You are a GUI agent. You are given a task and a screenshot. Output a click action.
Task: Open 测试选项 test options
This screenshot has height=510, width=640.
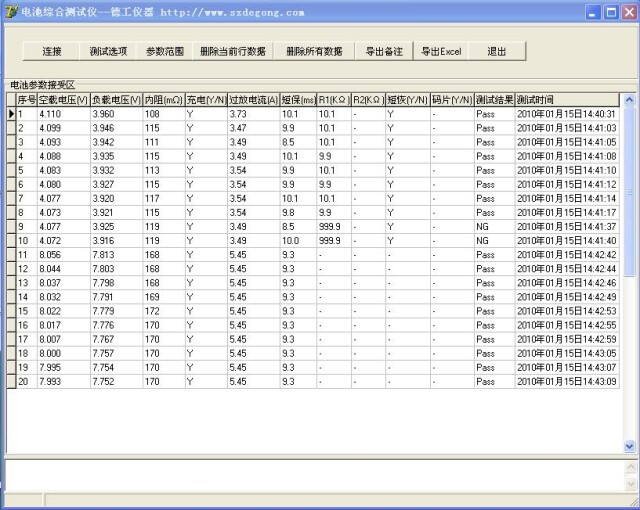tap(108, 51)
